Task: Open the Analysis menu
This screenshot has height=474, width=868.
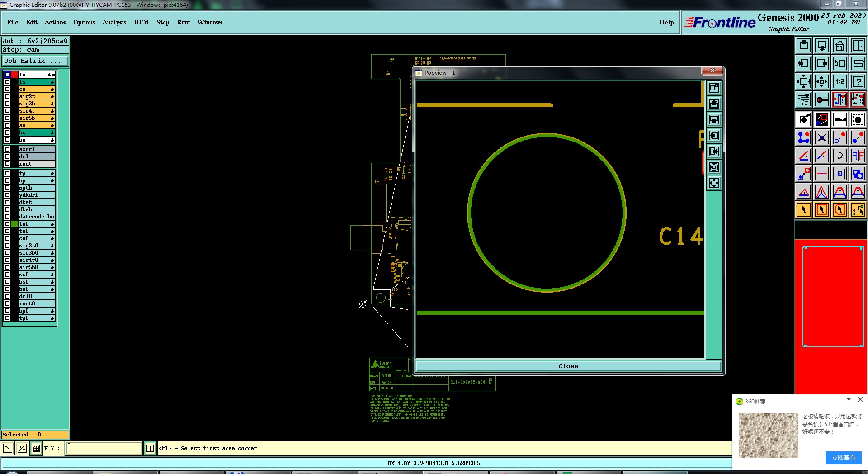Action: click(x=114, y=22)
